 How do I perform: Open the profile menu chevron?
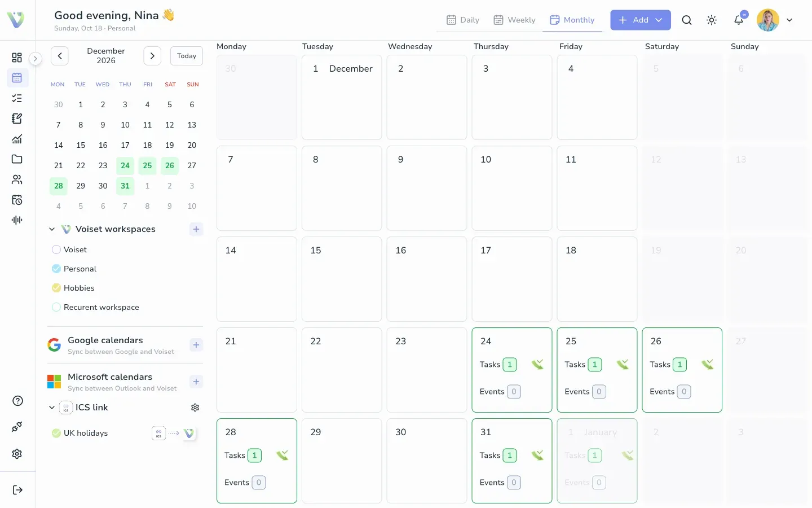click(x=789, y=20)
